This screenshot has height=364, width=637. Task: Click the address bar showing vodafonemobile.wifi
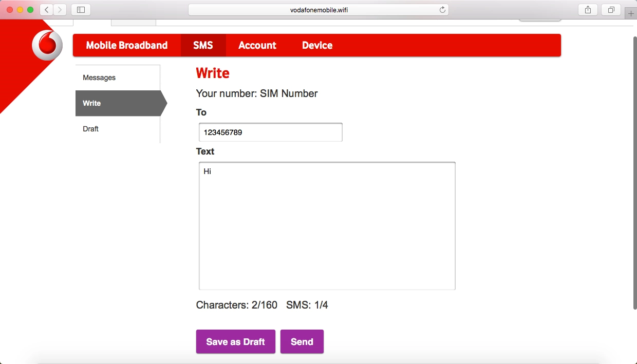(x=318, y=9)
